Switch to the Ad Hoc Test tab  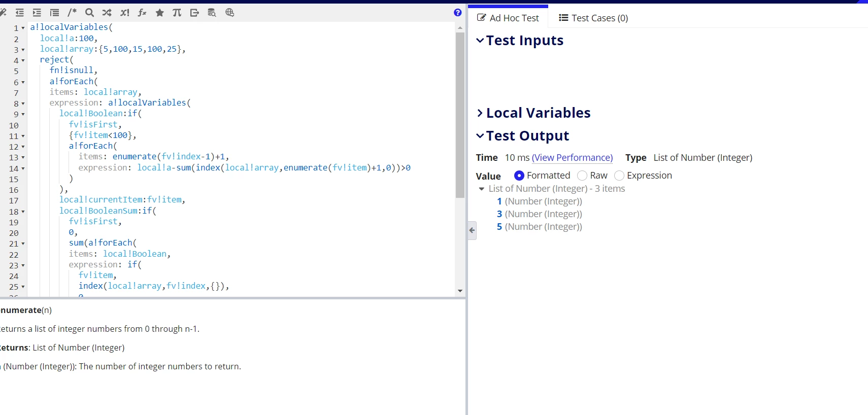click(508, 18)
